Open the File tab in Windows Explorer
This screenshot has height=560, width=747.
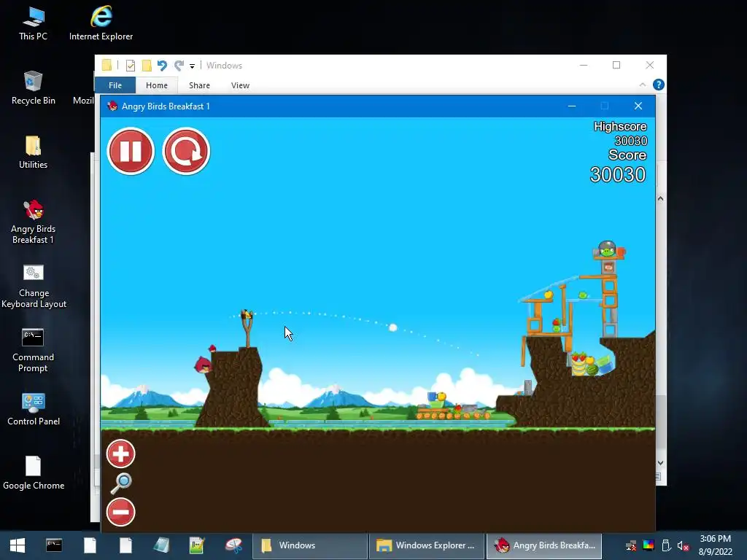coord(115,85)
